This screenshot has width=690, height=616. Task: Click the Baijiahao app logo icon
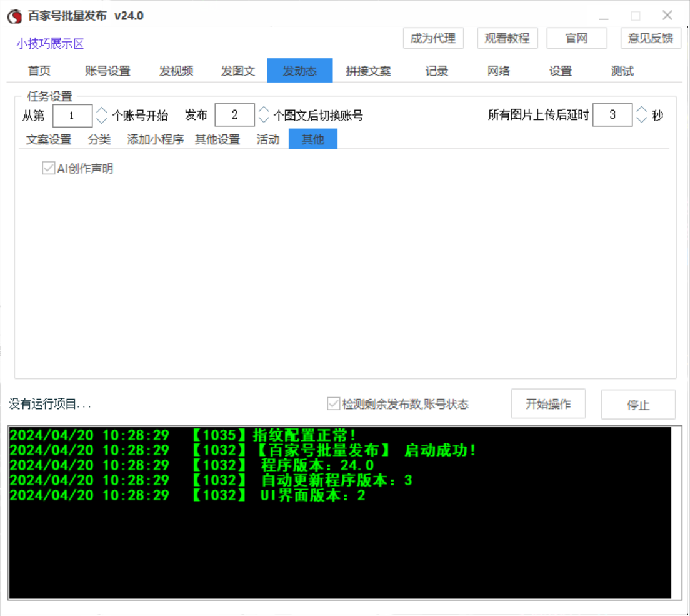(x=14, y=17)
